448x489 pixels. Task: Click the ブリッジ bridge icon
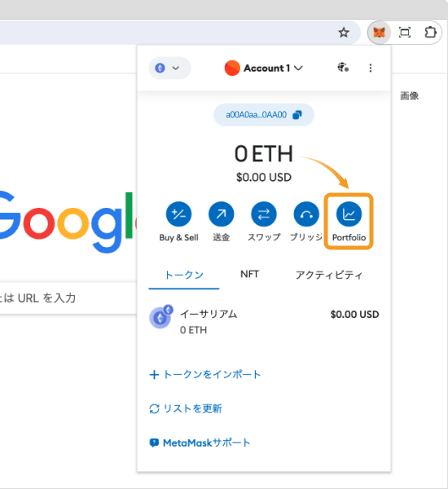306,214
